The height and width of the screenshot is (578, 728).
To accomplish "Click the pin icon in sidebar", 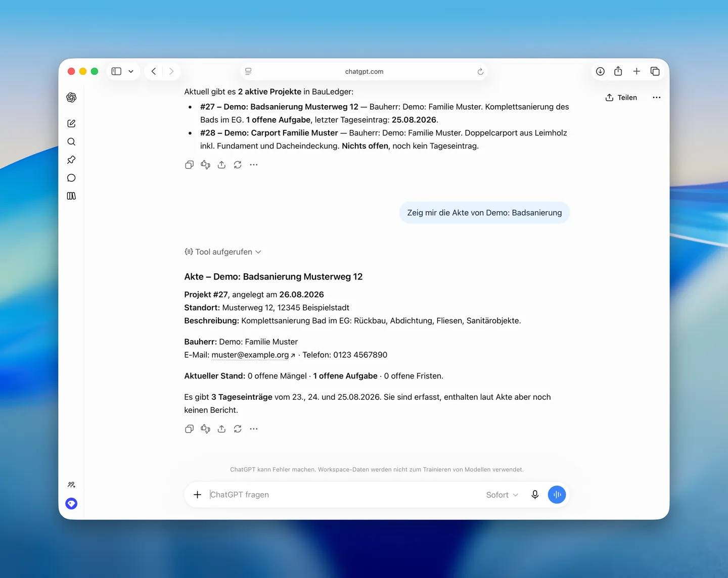I will pos(71,160).
